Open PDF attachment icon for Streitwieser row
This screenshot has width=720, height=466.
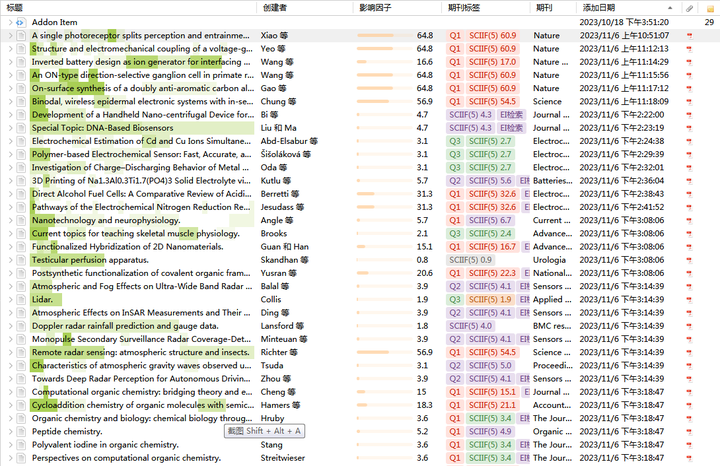(689, 458)
